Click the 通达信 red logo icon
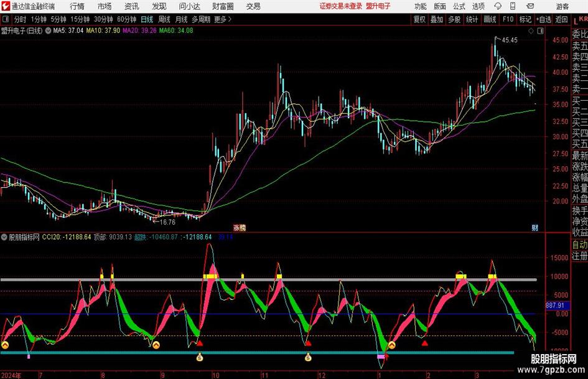The width and height of the screenshot is (588, 379). [x=5, y=6]
